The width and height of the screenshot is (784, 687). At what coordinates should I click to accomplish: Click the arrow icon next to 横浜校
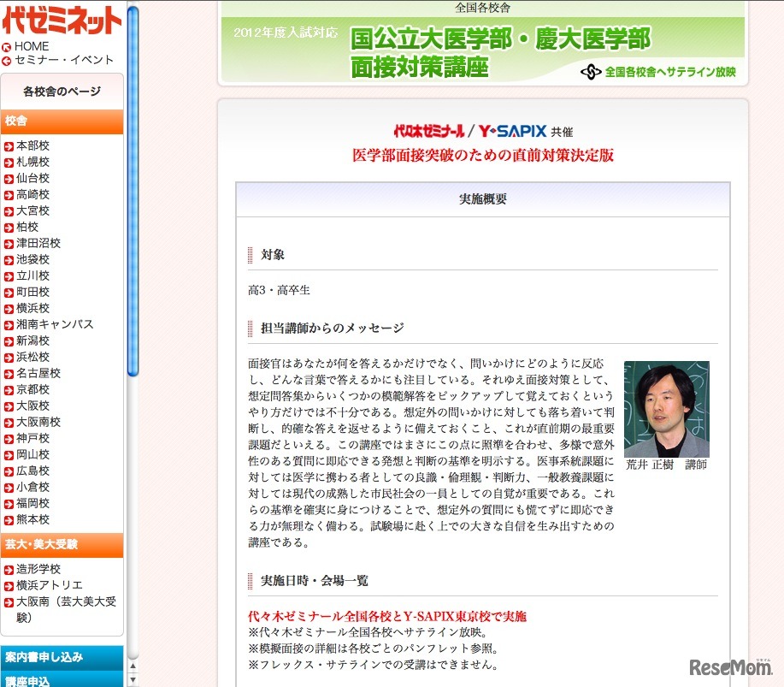(9, 309)
